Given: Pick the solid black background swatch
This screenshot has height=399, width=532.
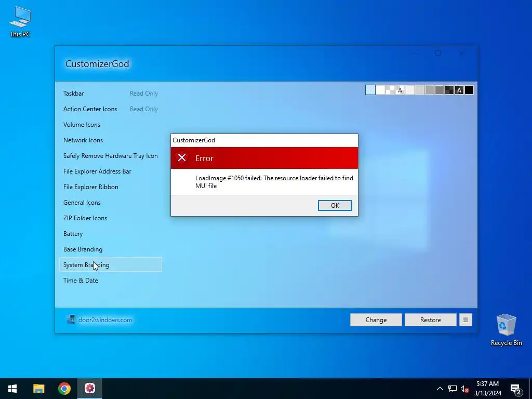Looking at the screenshot, I should pyautogui.click(x=469, y=90).
